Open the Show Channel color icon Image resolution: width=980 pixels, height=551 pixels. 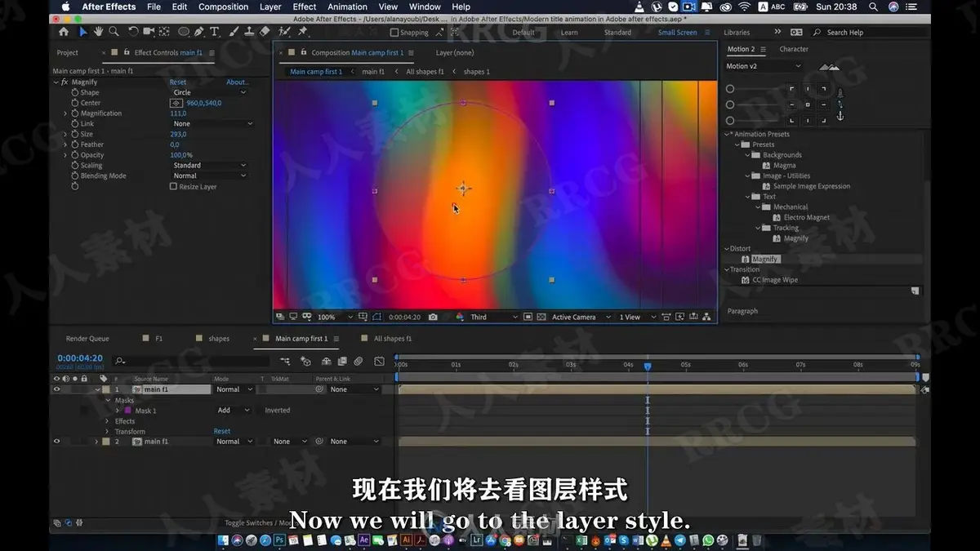[x=460, y=317]
